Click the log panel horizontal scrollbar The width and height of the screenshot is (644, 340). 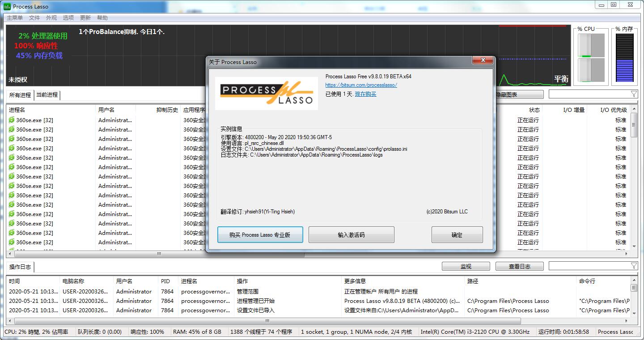coord(318,321)
